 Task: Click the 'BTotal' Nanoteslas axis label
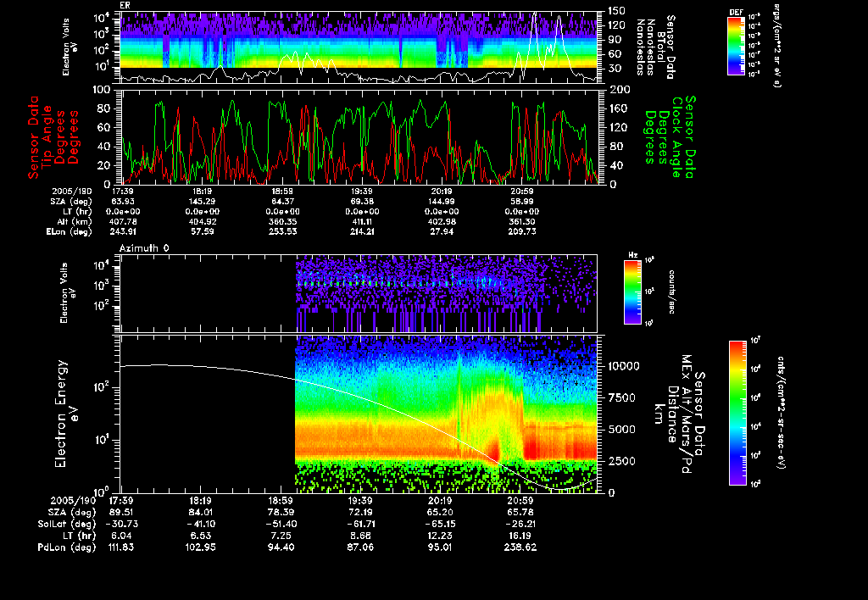pyautogui.click(x=661, y=47)
